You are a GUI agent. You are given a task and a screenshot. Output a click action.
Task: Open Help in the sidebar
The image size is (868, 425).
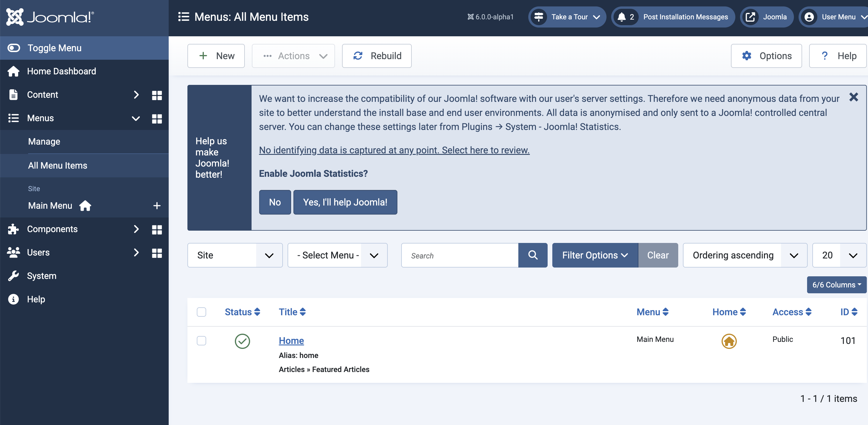tap(36, 299)
